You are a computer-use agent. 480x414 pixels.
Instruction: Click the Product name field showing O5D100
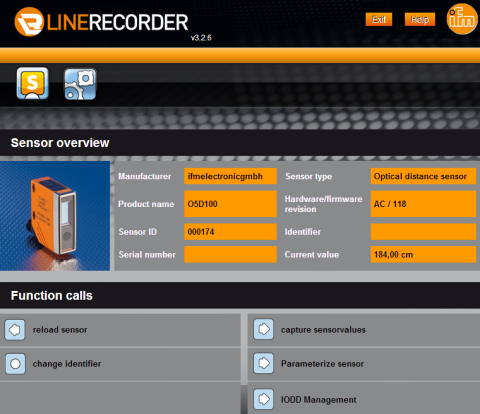230,204
